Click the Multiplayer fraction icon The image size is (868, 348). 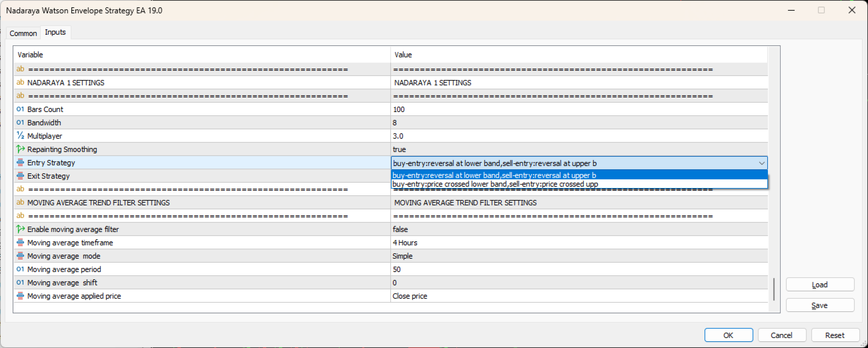click(x=20, y=136)
